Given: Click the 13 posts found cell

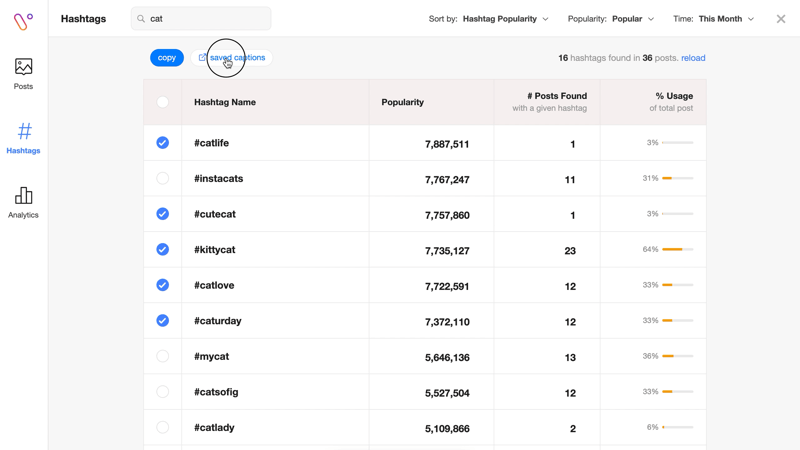Looking at the screenshot, I should coord(570,358).
